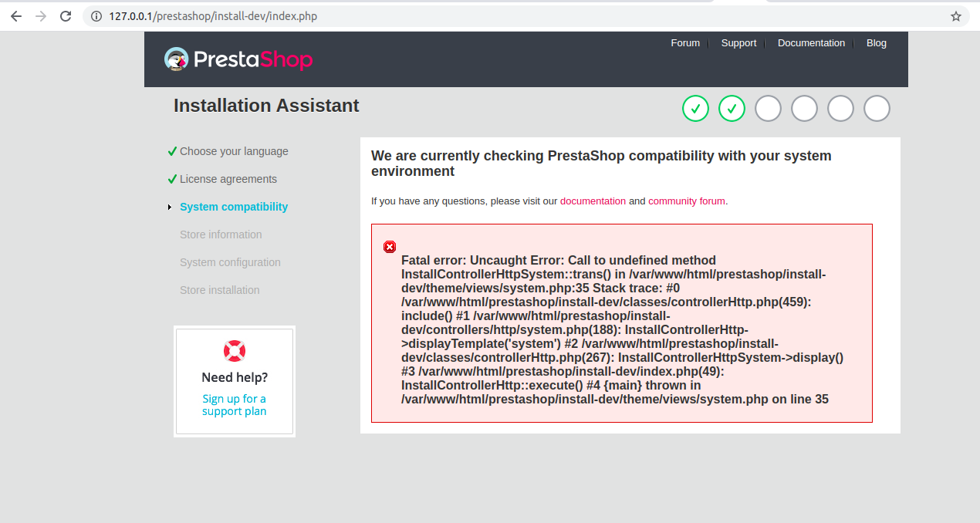Select the first completed step circle
This screenshot has width=980, height=523.
pos(695,109)
